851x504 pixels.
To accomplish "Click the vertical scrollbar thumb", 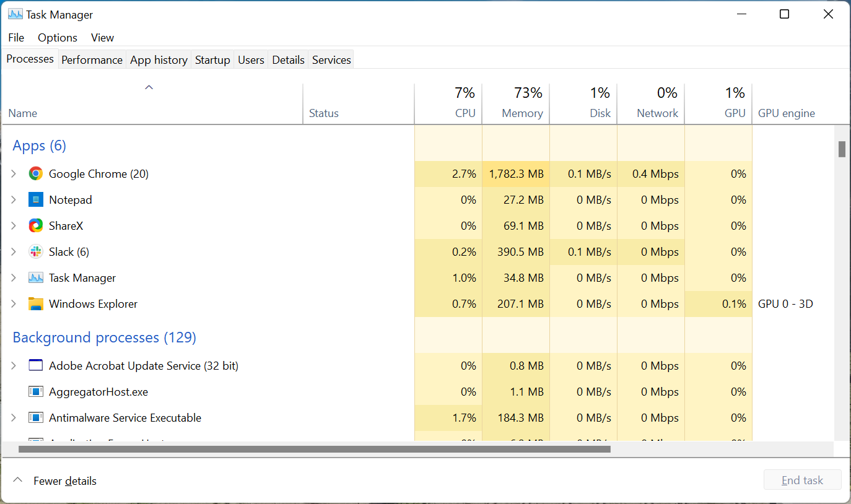I will click(842, 149).
